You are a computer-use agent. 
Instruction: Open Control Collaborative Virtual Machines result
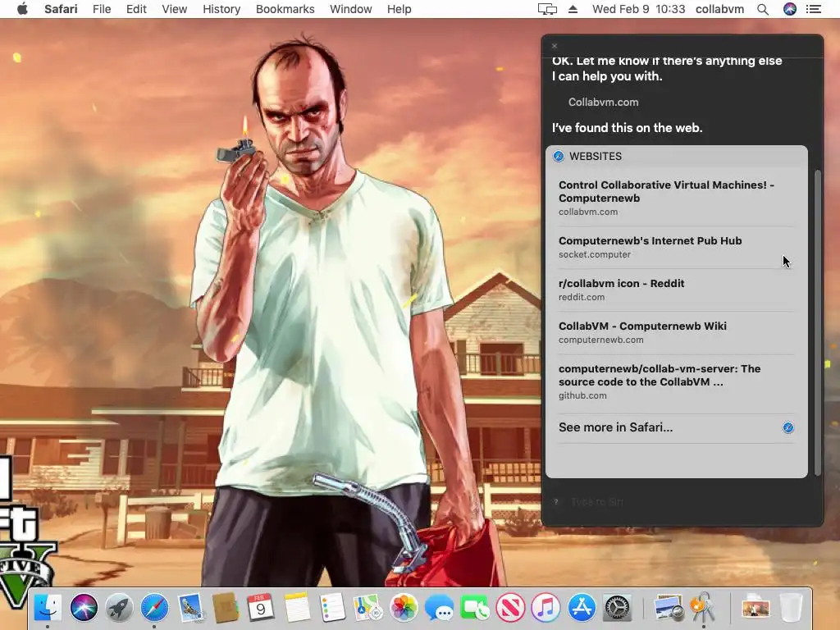click(676, 198)
